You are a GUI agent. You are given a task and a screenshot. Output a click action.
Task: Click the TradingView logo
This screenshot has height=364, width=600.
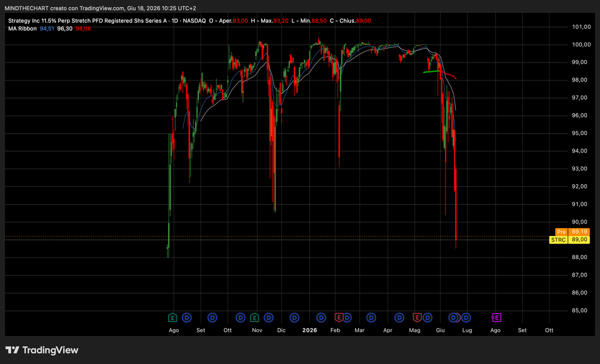click(42, 350)
